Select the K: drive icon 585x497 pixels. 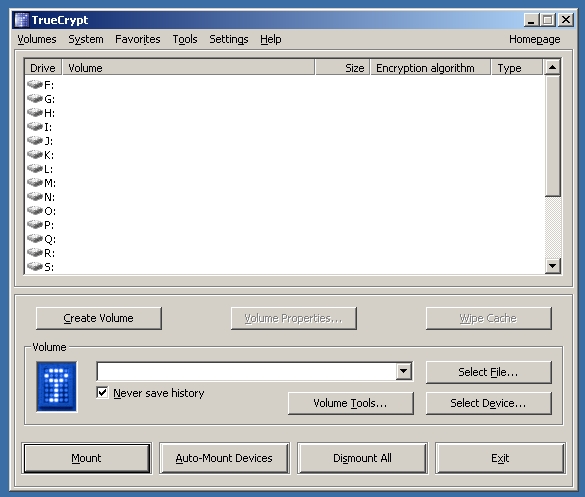35,155
